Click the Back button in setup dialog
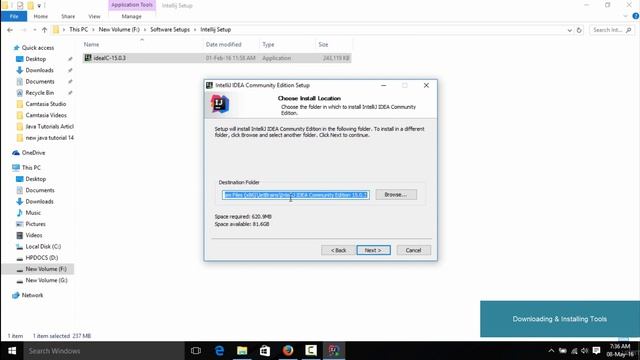Screen dimensions: 640x360 (x=338, y=250)
